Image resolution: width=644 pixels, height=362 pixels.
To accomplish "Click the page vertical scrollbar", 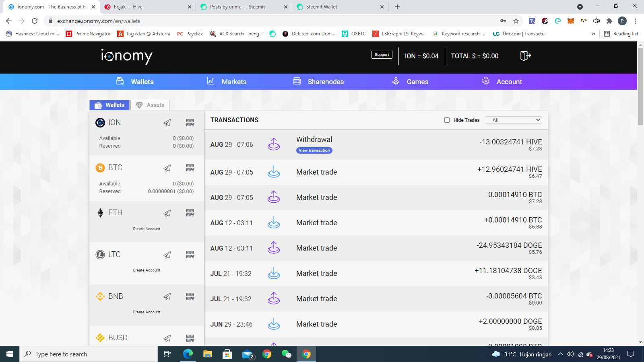I will click(x=640, y=86).
